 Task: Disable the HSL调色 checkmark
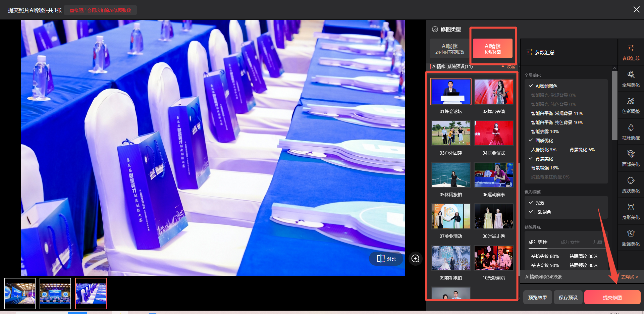coord(531,212)
